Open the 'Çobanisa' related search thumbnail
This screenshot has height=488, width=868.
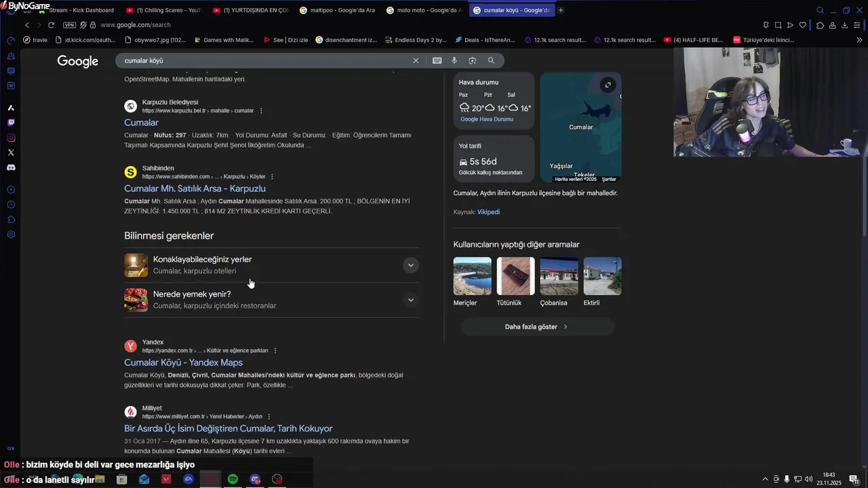559,276
